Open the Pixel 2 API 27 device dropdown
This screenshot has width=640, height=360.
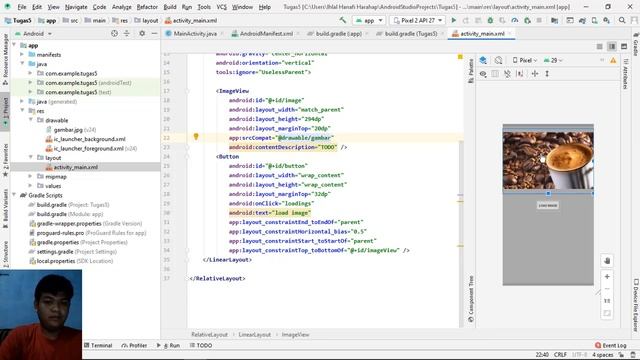(418, 20)
